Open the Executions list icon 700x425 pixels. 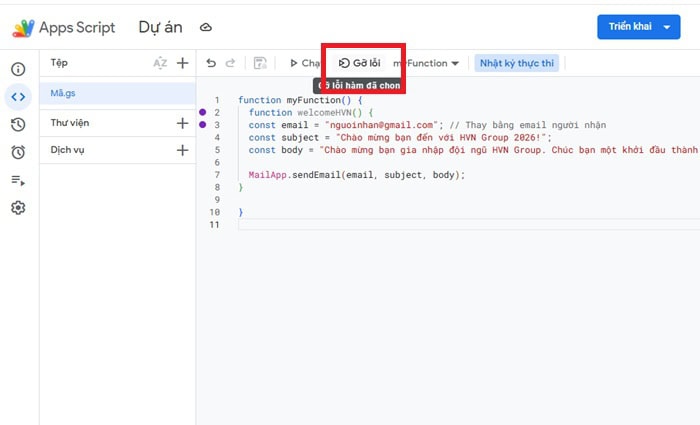18,180
